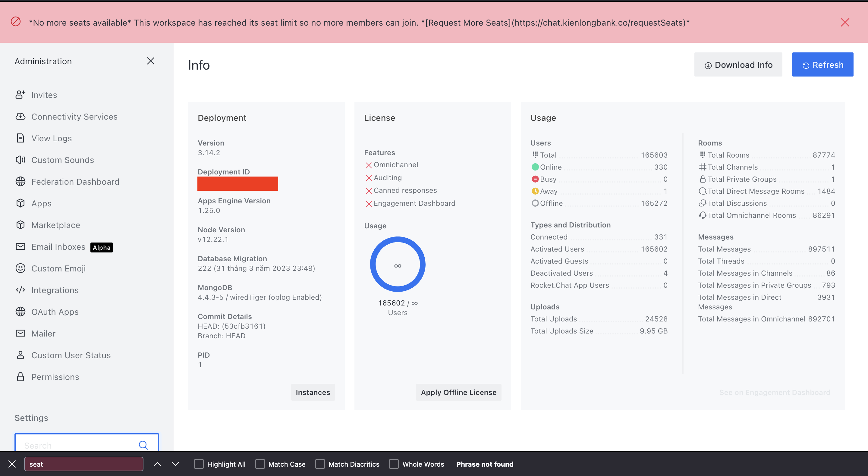Click the Invites user-plus icon
The width and height of the screenshot is (868, 476).
point(20,95)
